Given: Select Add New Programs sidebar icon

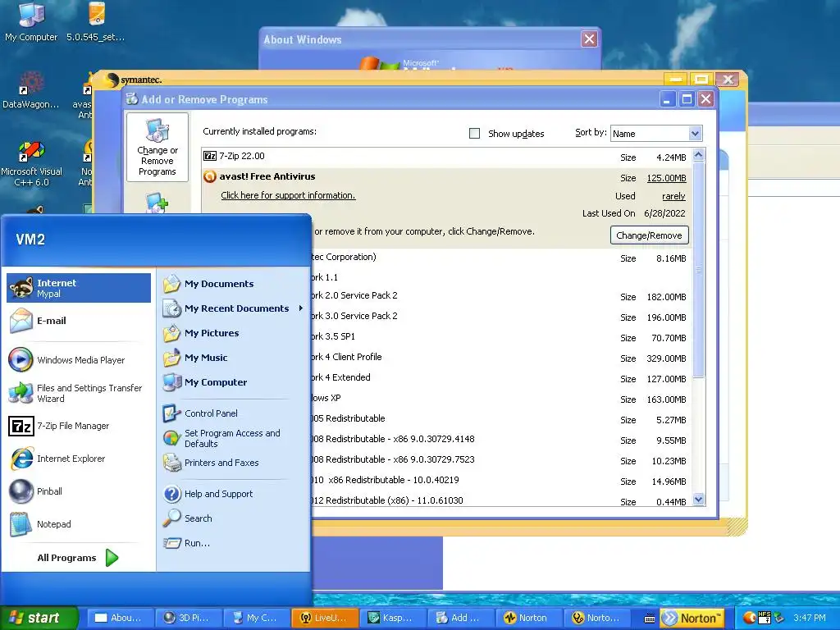Looking at the screenshot, I should [x=157, y=203].
